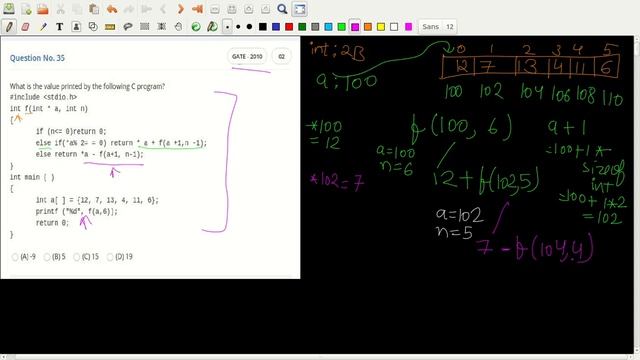Image resolution: width=640 pixels, height=360 pixels.
Task: Go to the next page
Action: click(x=180, y=9)
